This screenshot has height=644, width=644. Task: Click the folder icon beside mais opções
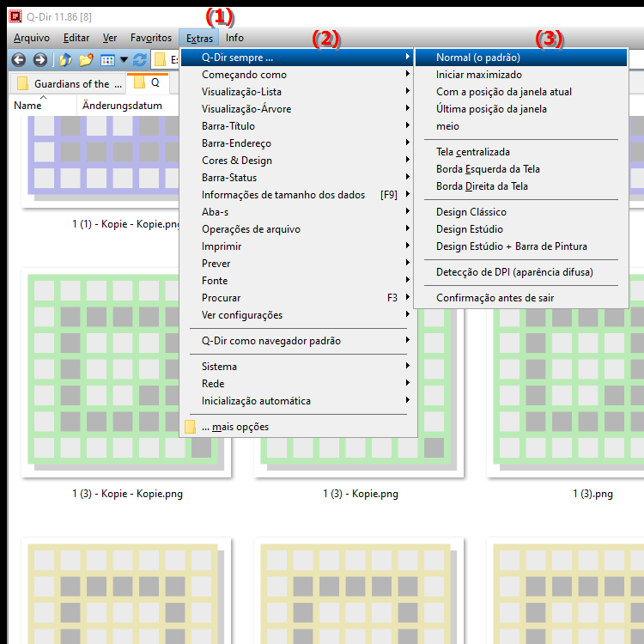[x=191, y=427]
